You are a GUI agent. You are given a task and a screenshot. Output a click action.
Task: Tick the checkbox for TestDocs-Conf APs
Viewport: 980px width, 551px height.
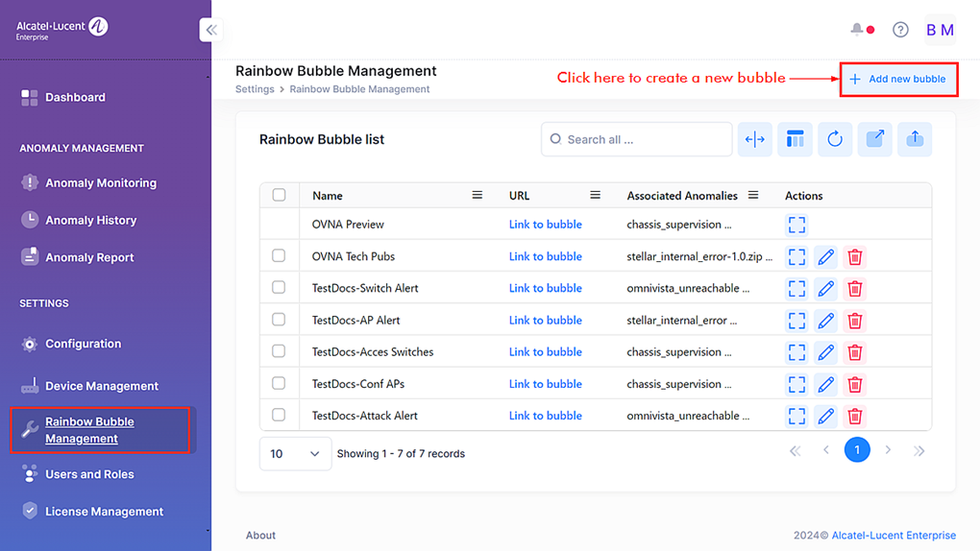(x=279, y=384)
